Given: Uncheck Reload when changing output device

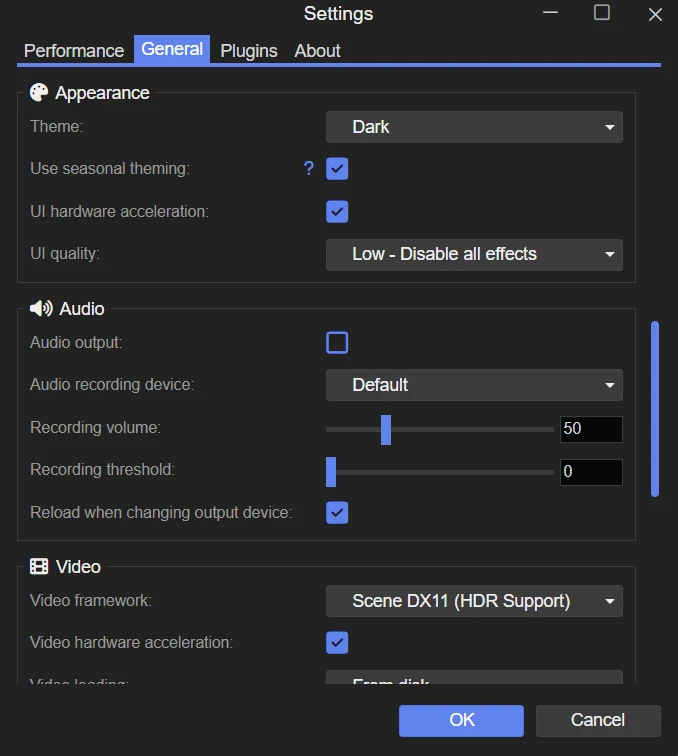Looking at the screenshot, I should click(x=337, y=513).
